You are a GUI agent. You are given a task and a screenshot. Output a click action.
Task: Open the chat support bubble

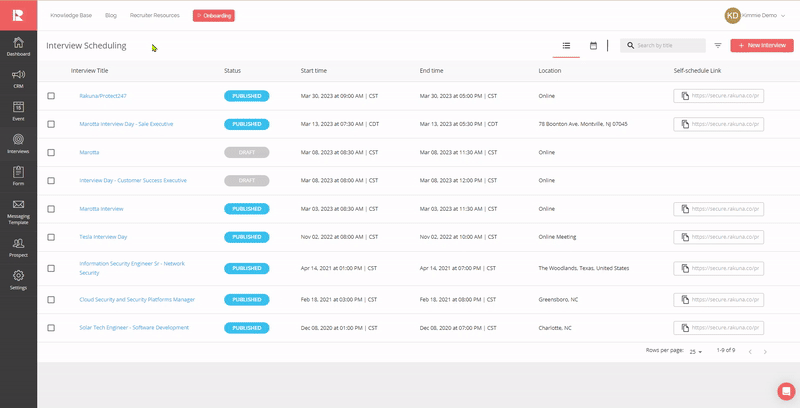(x=786, y=391)
